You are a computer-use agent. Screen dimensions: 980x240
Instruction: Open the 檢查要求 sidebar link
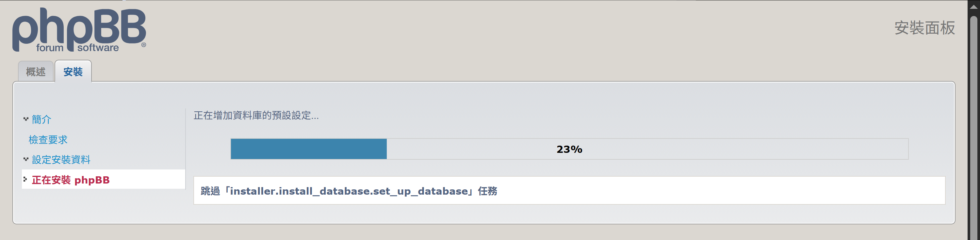coord(48,139)
